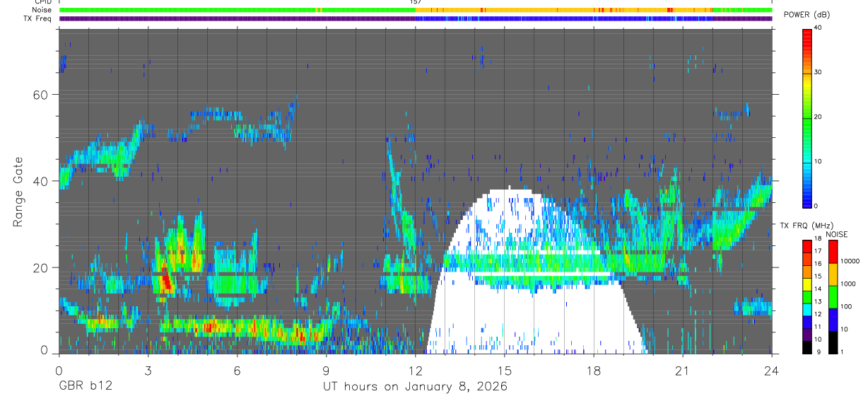
Task: Click x-axis tick label '18'
Action: [x=594, y=371]
